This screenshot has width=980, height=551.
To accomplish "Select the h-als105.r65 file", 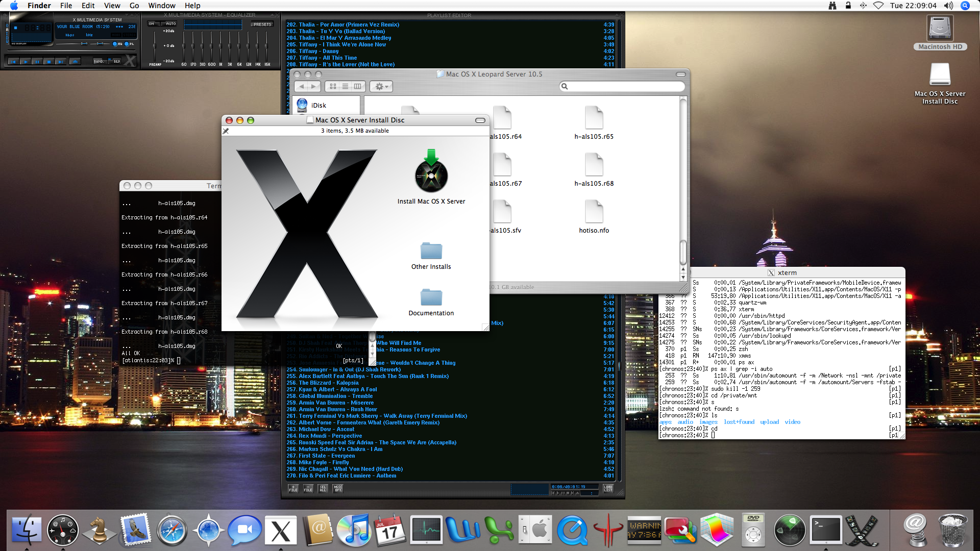I will (594, 123).
